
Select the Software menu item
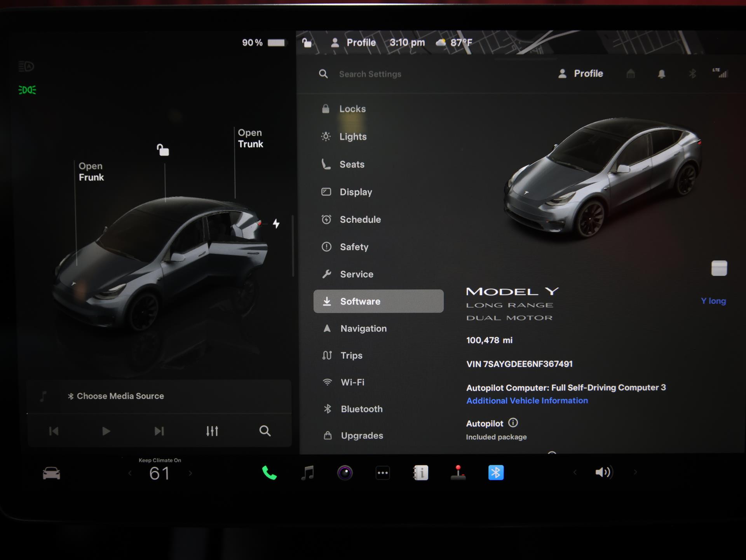pyautogui.click(x=378, y=301)
